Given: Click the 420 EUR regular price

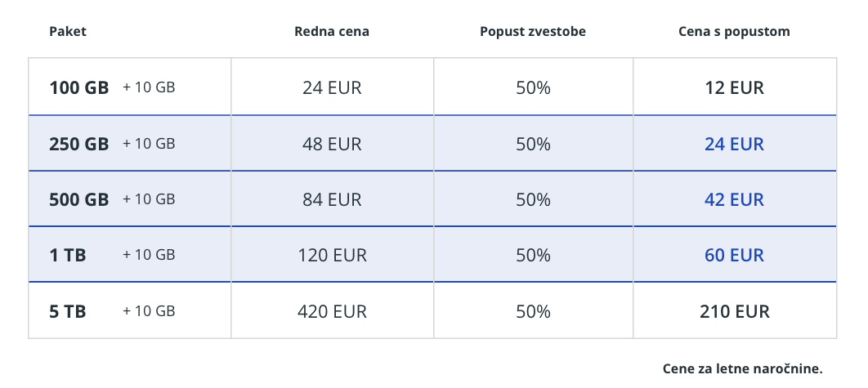Looking at the screenshot, I should [332, 311].
